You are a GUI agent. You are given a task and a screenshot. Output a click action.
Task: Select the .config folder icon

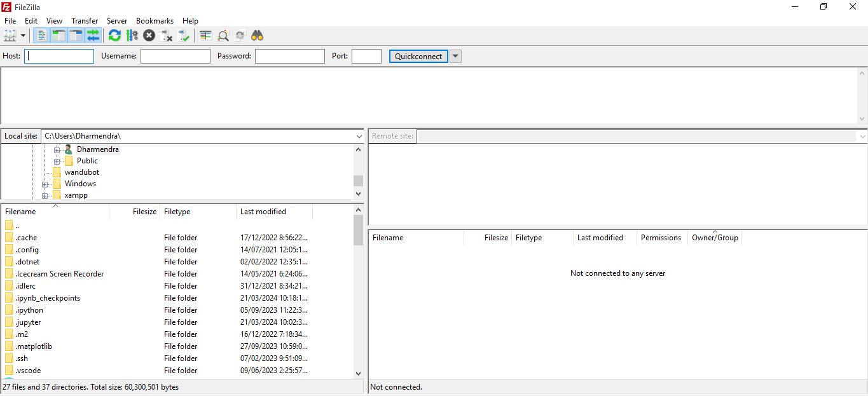9,250
